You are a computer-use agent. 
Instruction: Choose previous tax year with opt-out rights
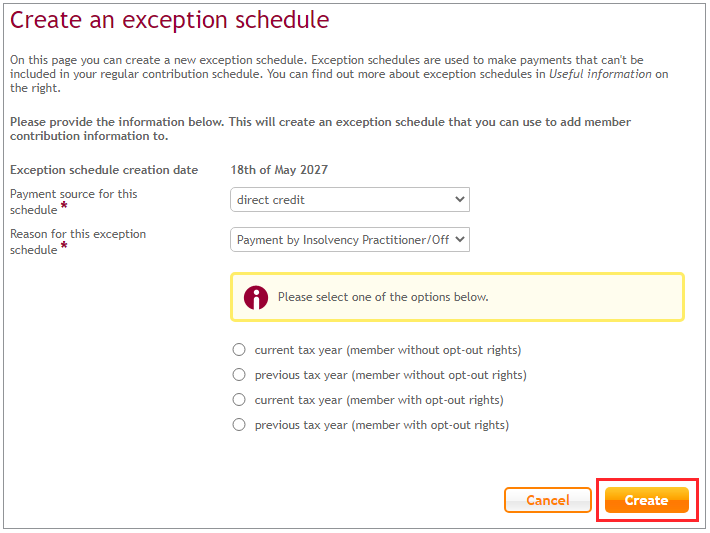tap(239, 424)
